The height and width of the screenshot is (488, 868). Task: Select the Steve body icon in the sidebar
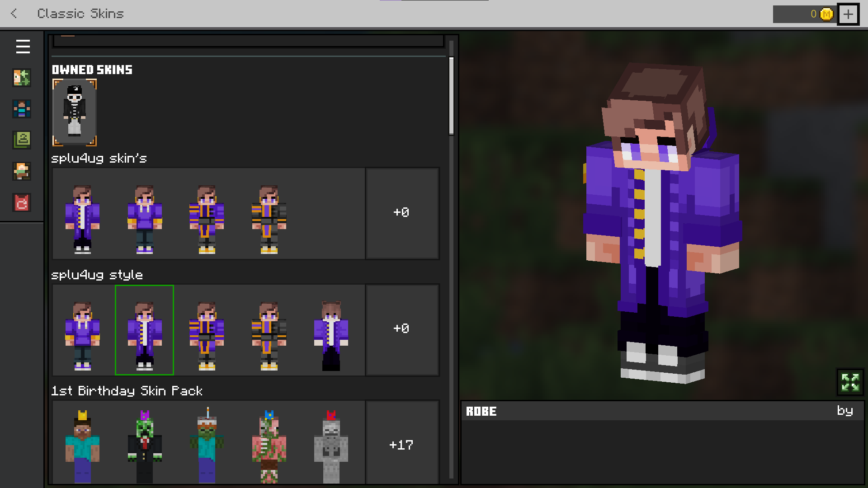22,109
